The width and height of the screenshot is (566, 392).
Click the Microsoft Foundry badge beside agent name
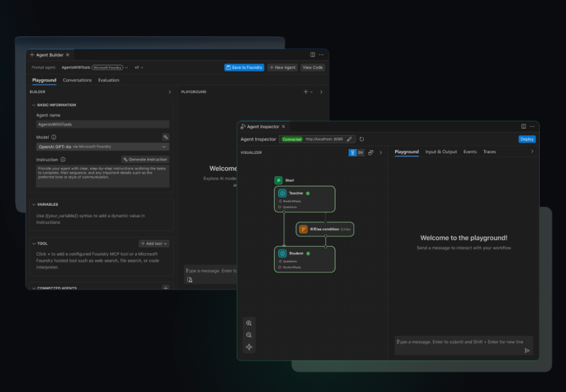[107, 67]
